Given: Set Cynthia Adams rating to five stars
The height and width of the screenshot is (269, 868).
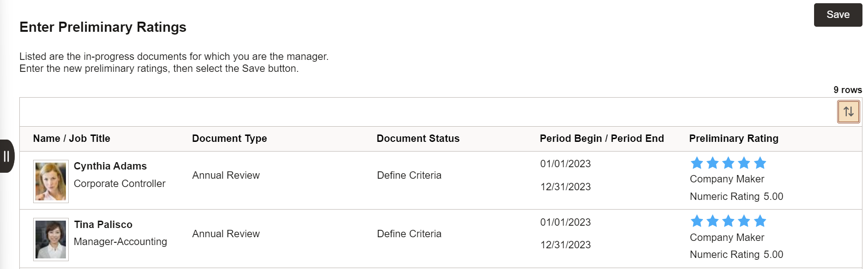Looking at the screenshot, I should (760, 163).
